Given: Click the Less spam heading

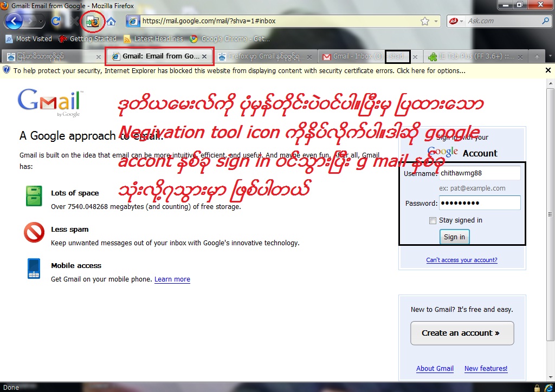Looking at the screenshot, I should (70, 230).
